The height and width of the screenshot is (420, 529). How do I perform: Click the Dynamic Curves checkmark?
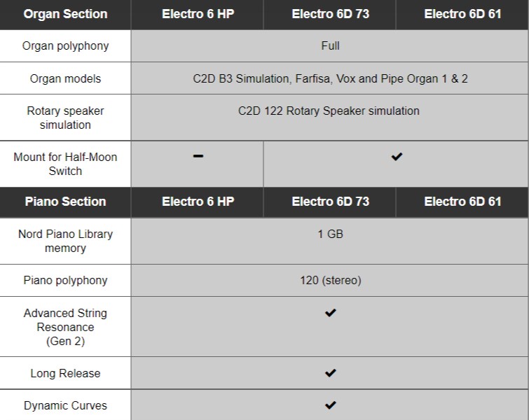pyautogui.click(x=331, y=405)
